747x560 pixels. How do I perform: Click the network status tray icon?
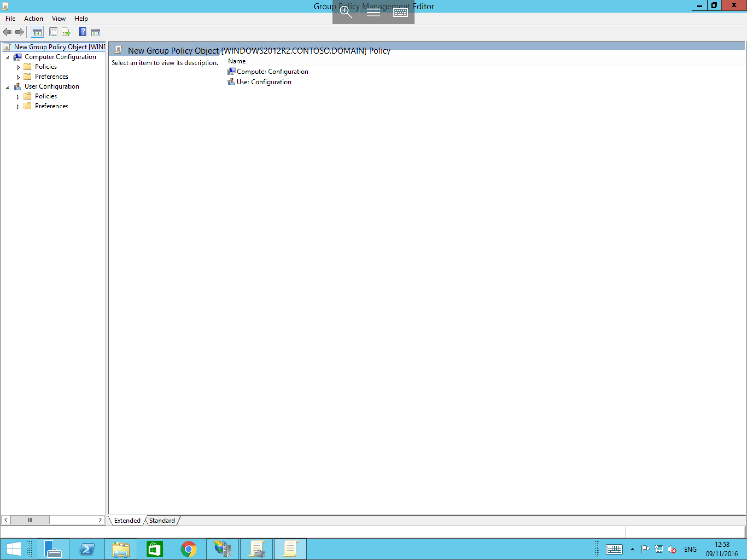658,549
